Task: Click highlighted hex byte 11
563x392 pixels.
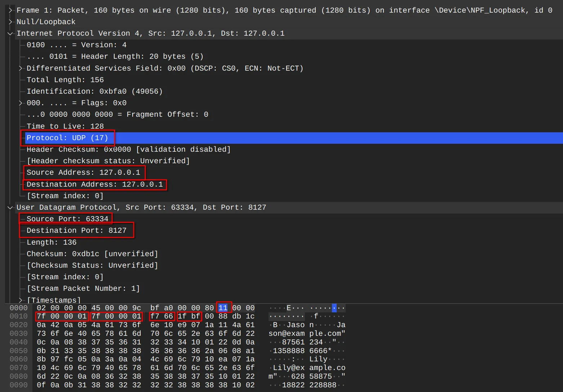Action: 223,308
